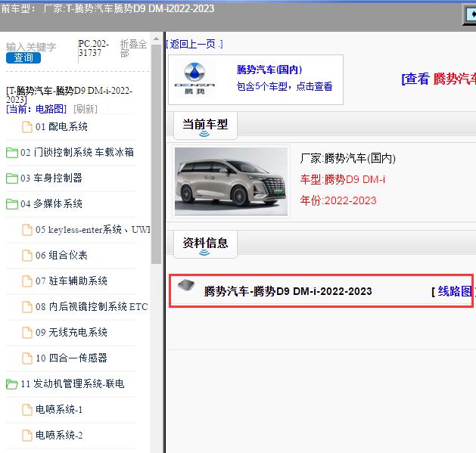Open 电喷系统-1 entry

(x=59, y=409)
